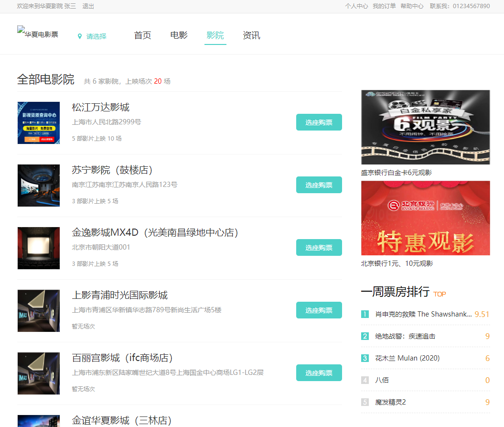Open the 苏宁影院（鼓楼店） thumbnail image

(39, 186)
